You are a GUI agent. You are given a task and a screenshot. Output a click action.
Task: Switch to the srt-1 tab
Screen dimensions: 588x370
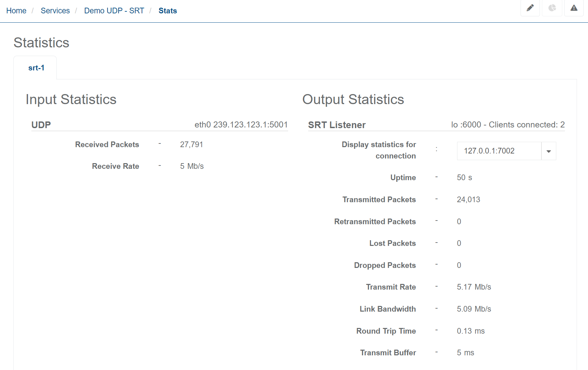(x=36, y=68)
